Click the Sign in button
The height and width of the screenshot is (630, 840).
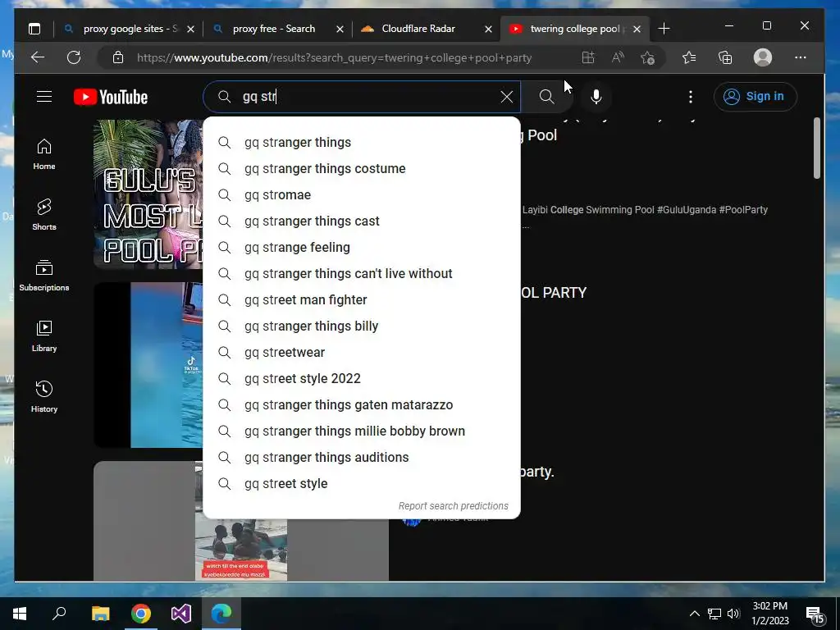pos(755,97)
